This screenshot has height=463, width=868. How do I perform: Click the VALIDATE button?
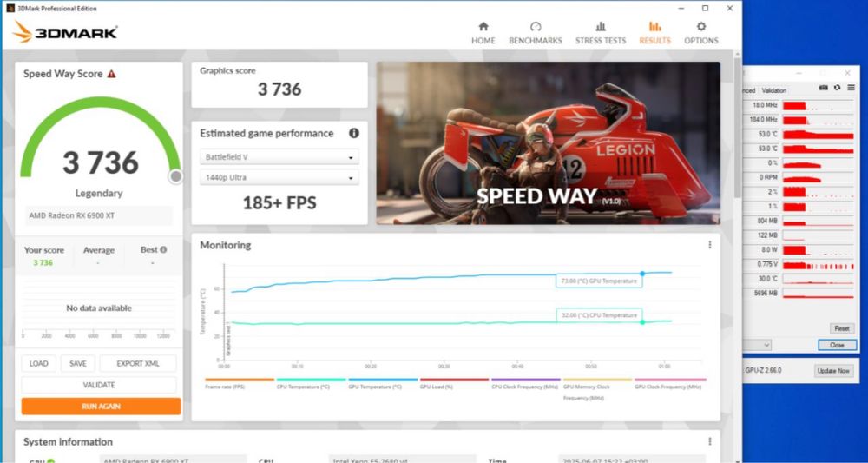99,385
